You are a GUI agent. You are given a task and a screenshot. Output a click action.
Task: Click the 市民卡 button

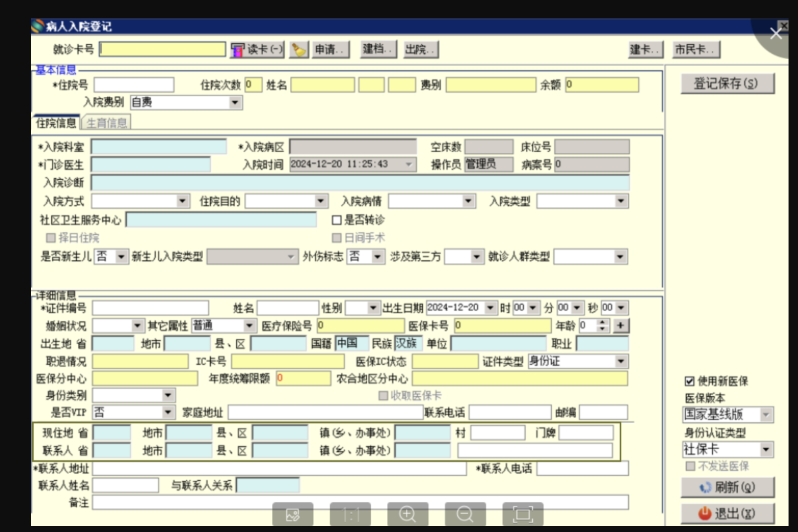[x=696, y=50]
